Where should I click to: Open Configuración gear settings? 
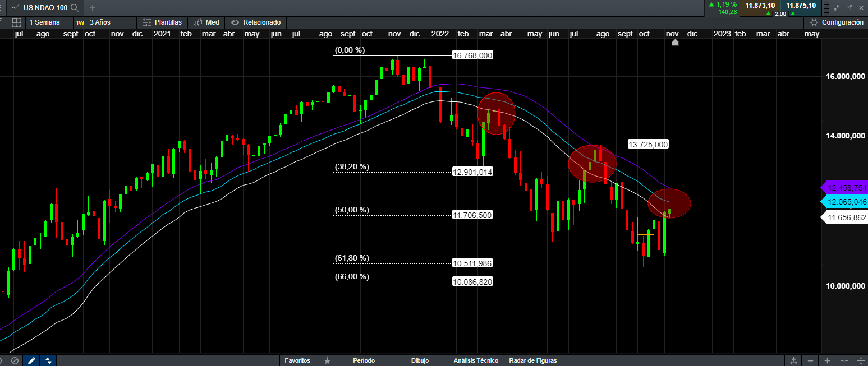[x=837, y=22]
